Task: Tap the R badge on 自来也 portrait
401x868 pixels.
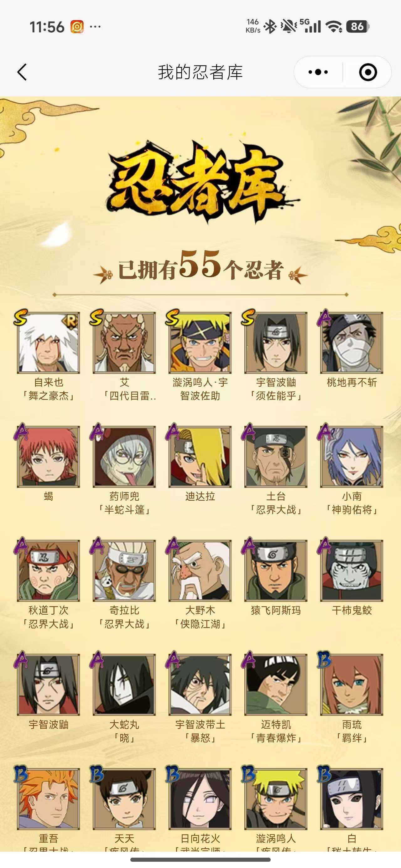Action: click(70, 321)
